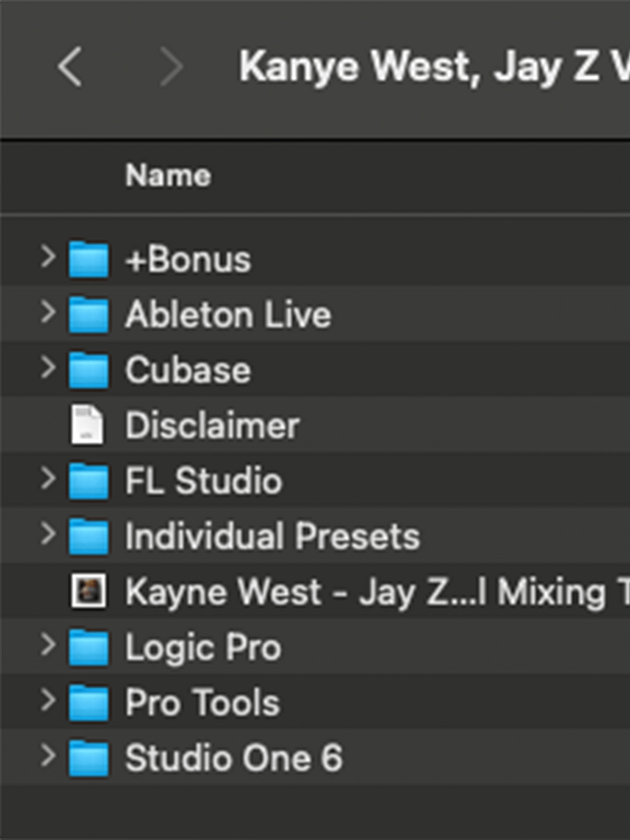This screenshot has height=840, width=630.
Task: Select the 'Ableton Live' folder name
Action: [x=228, y=314]
